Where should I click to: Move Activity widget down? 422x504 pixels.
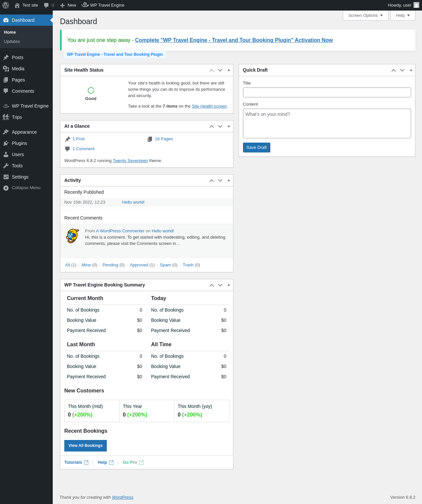(220, 181)
